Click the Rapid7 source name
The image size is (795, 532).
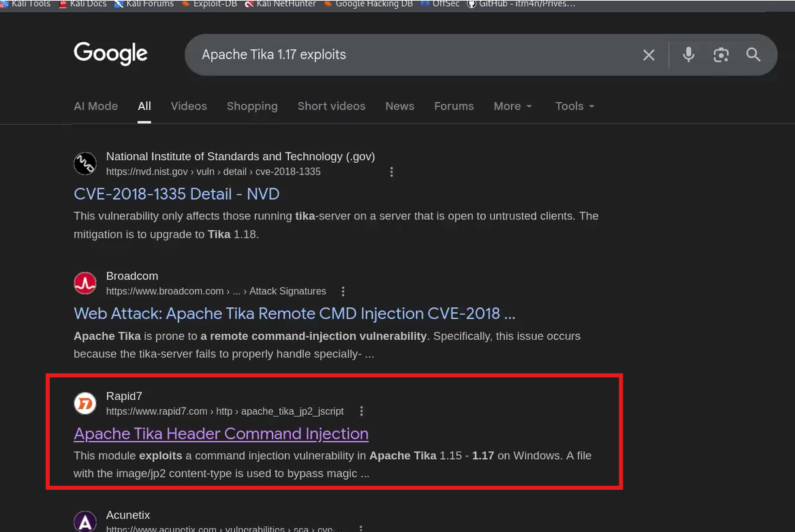tap(124, 396)
